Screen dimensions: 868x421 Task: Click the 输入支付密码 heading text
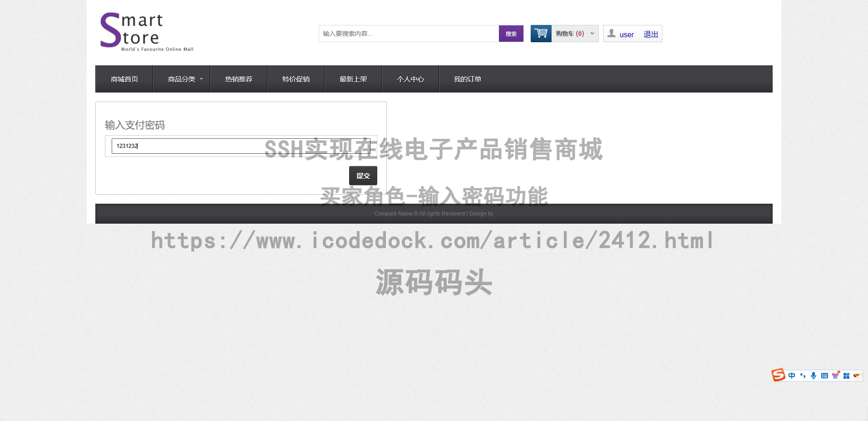tap(135, 125)
